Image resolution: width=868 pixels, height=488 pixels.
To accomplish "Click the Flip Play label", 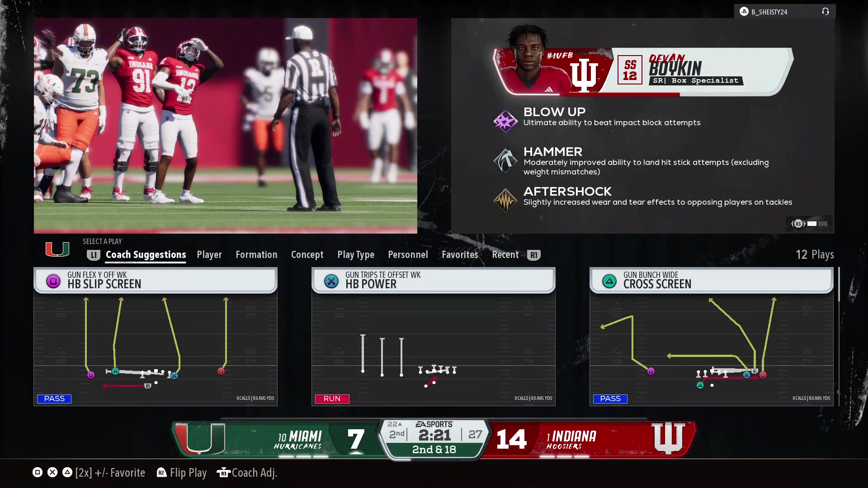I will (188, 473).
